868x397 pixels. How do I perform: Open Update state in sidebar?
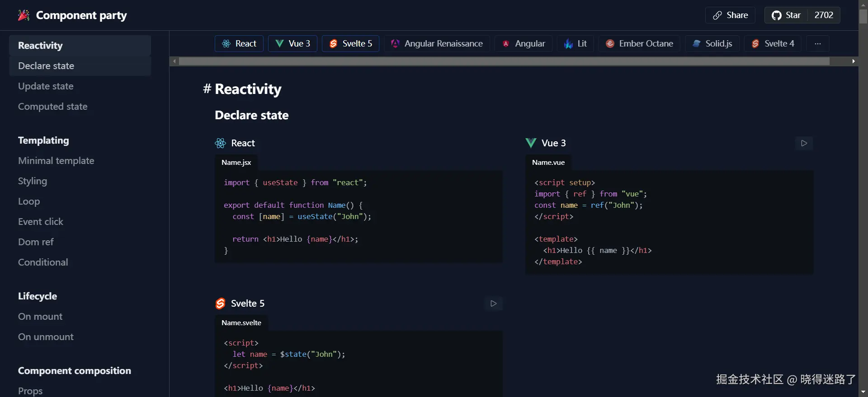[46, 86]
